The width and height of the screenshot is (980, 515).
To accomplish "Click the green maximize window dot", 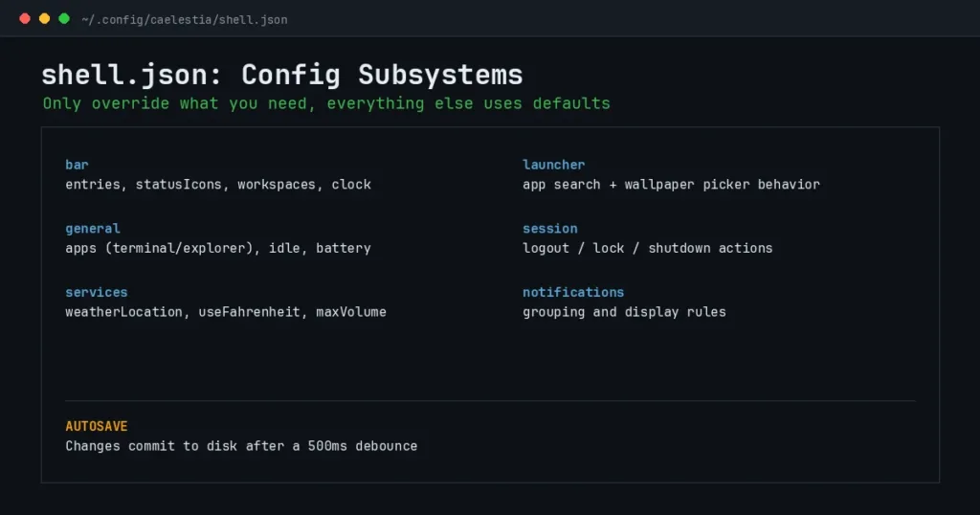I will [x=64, y=19].
